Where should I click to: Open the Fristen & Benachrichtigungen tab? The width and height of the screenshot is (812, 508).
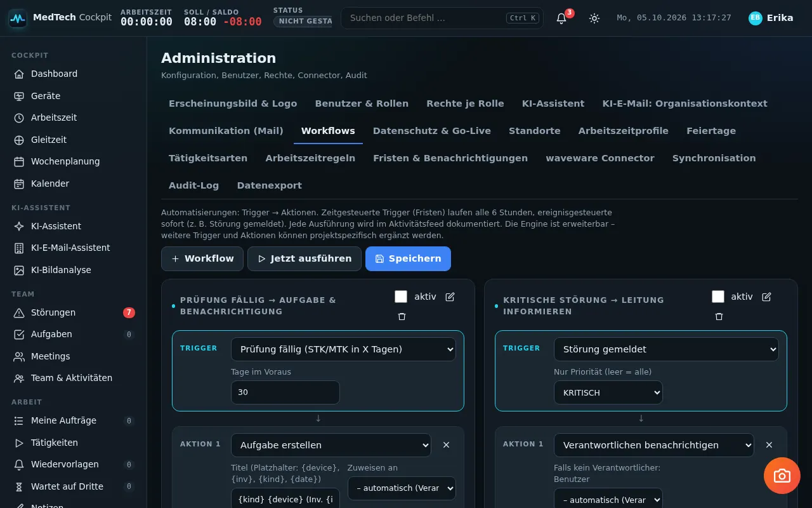point(450,158)
